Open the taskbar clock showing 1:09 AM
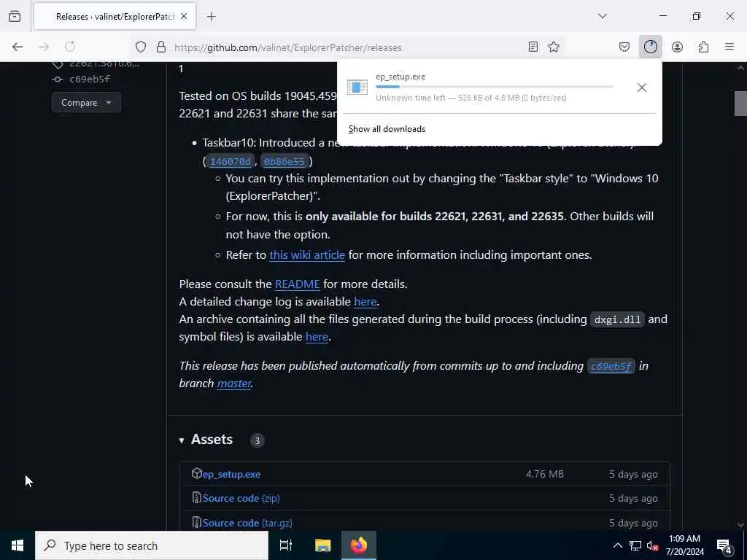The image size is (747, 560). (684, 545)
